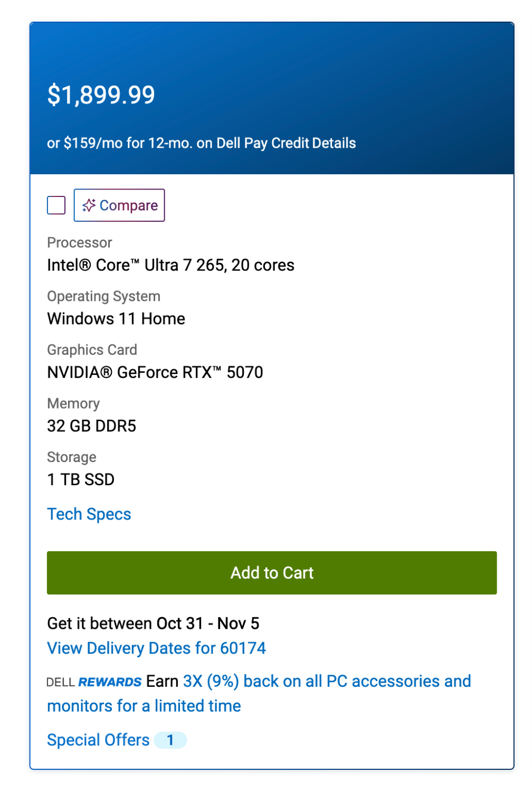This screenshot has height=792, width=532.
Task: Click the $159/mo for 12-mo. financing text
Action: pos(128,143)
